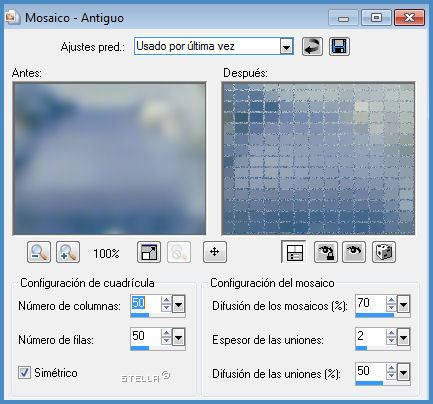
Task: Click the randomize parameters dice icon
Action: pos(384,252)
